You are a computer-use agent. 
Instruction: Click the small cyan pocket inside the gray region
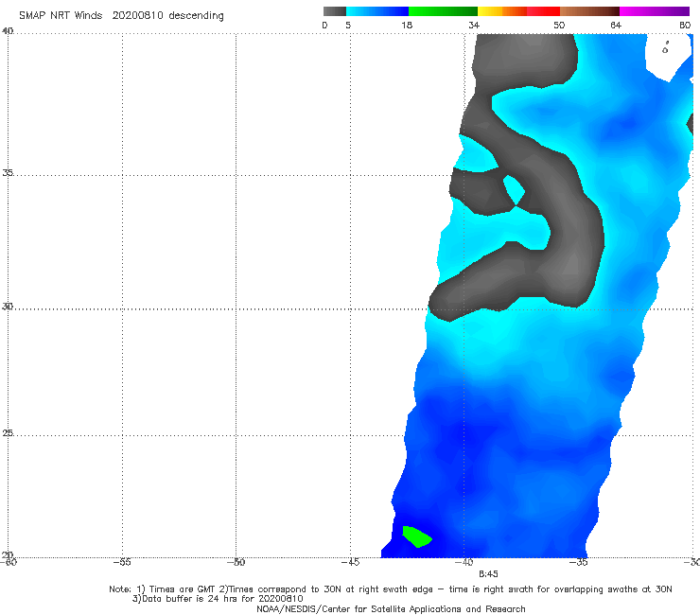tap(515, 190)
